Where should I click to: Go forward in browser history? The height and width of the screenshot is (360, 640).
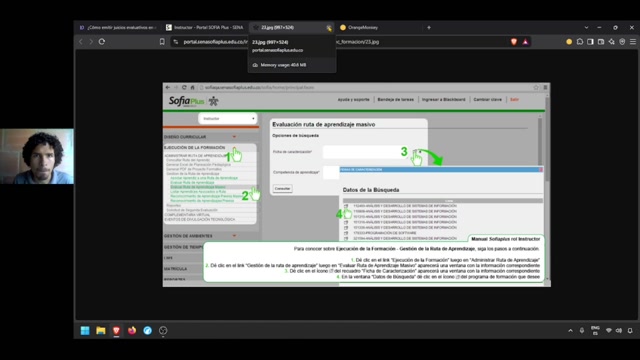[91, 42]
